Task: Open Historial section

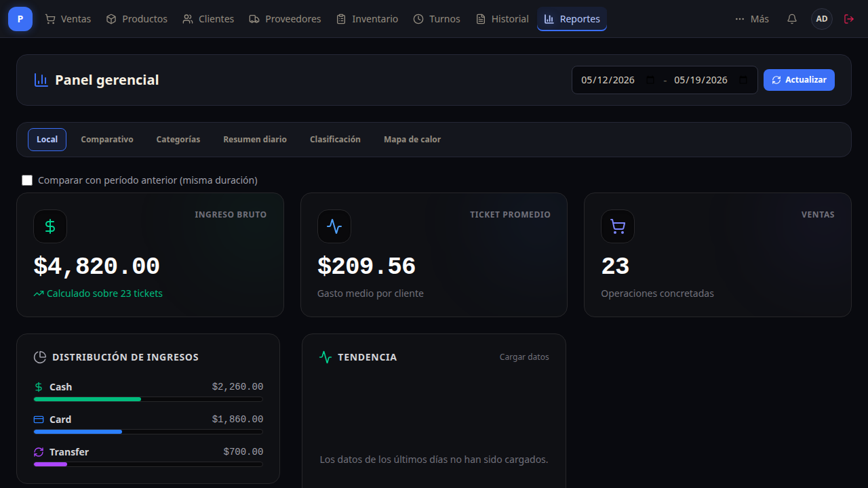Action: [x=502, y=19]
